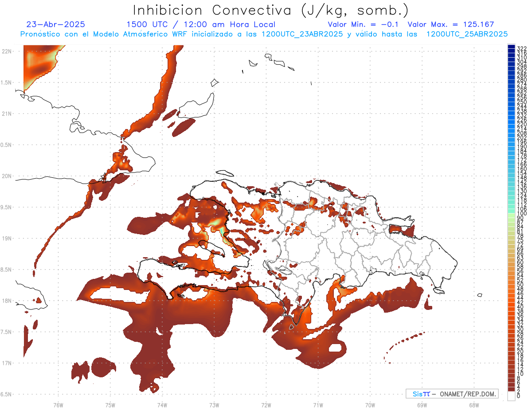Click the color scale value '0'
Image resolution: width=532 pixels, height=411 pixels.
click(x=519, y=395)
